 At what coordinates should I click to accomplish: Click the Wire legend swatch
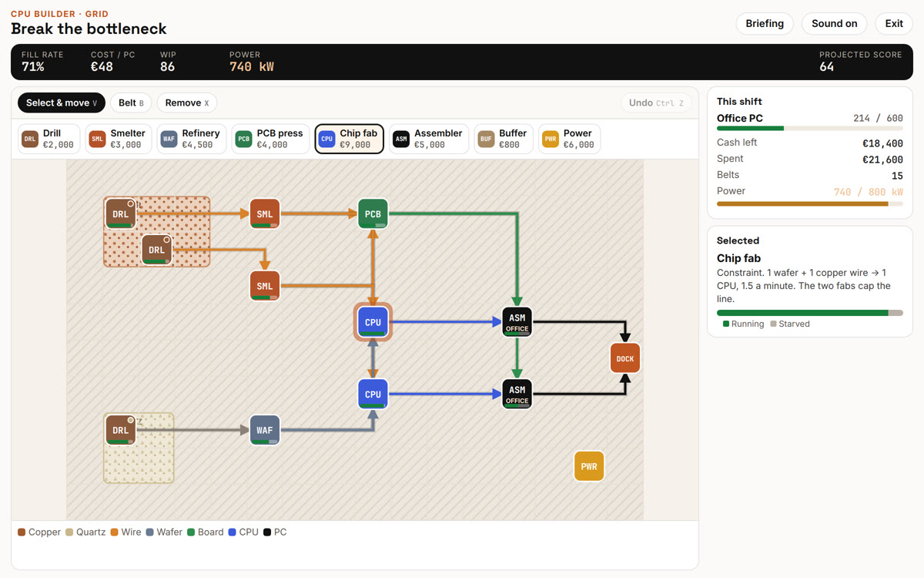114,532
